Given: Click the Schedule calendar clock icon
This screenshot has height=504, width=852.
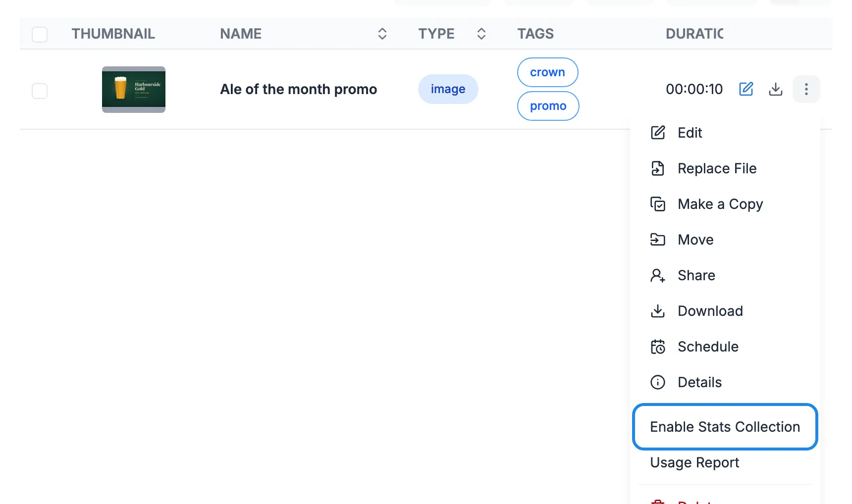Looking at the screenshot, I should tap(658, 347).
